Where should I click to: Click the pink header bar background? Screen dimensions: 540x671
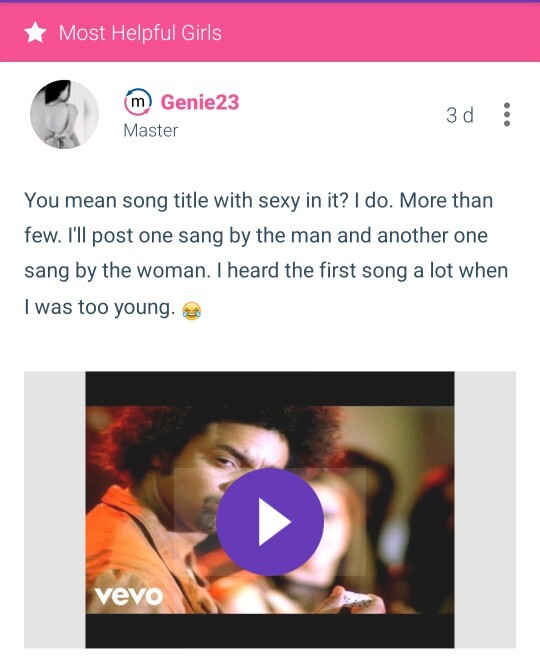(270, 33)
